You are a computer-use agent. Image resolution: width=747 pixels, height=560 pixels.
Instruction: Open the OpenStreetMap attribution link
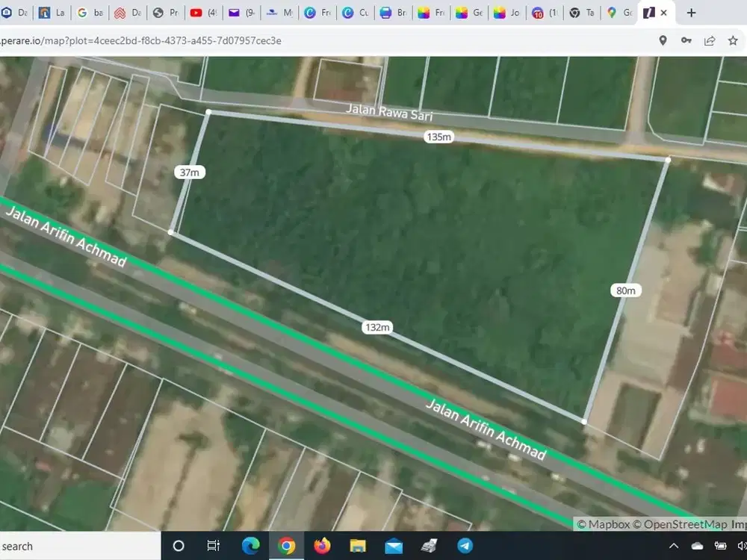click(682, 524)
